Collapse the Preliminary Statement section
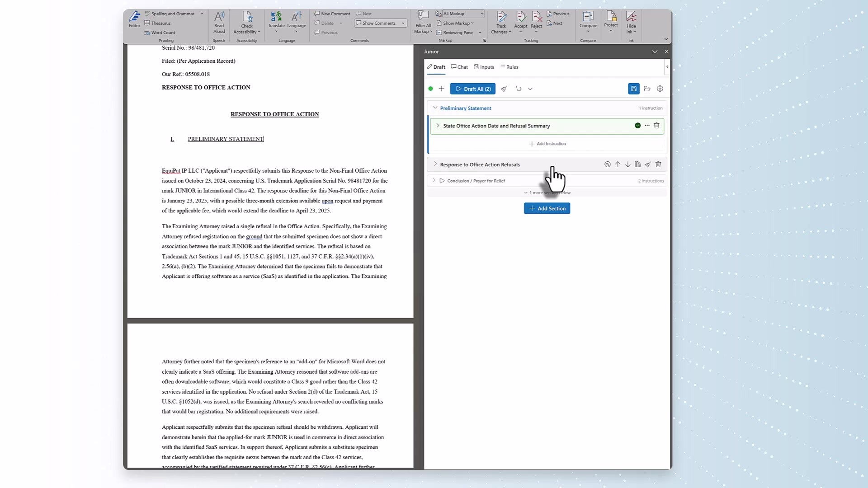This screenshot has height=488, width=868. coord(435,108)
